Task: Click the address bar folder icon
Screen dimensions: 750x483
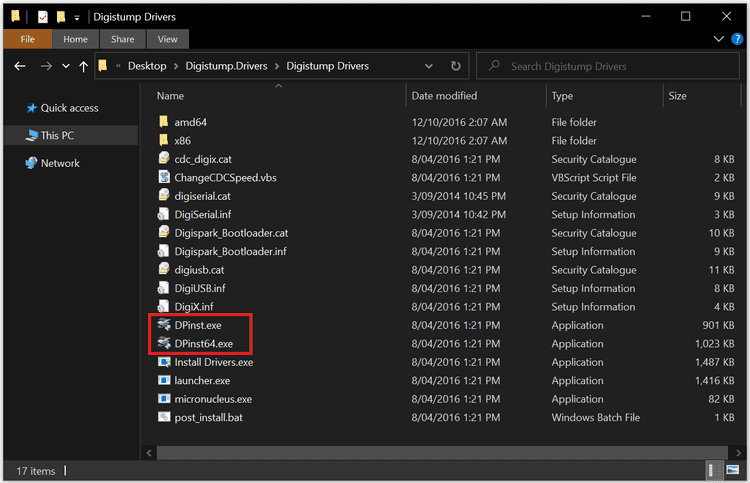Action: tap(102, 66)
